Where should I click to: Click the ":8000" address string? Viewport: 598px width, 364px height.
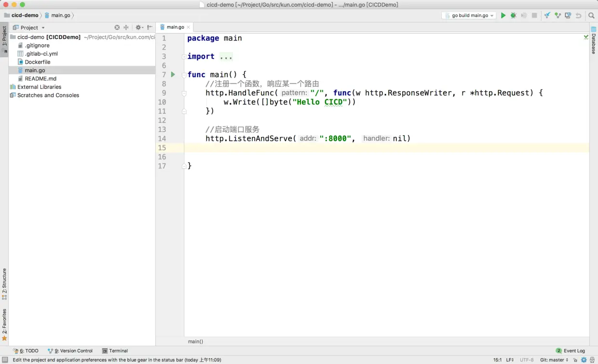click(x=335, y=138)
